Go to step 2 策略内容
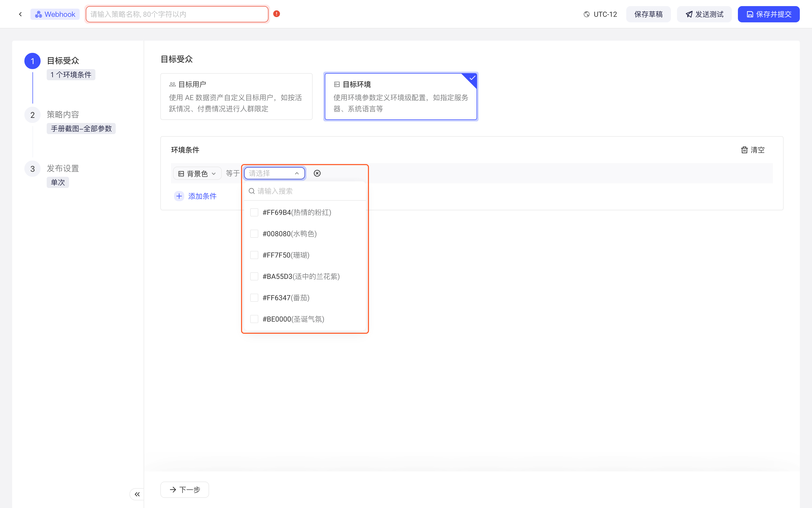The width and height of the screenshot is (812, 508). pyautogui.click(x=63, y=115)
